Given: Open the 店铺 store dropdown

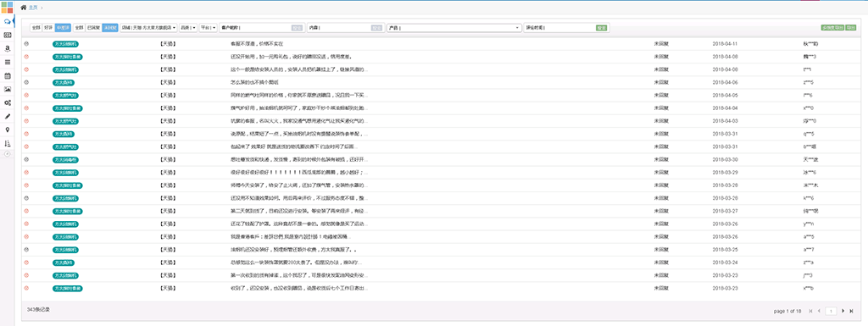Looking at the screenshot, I should tap(148, 28).
